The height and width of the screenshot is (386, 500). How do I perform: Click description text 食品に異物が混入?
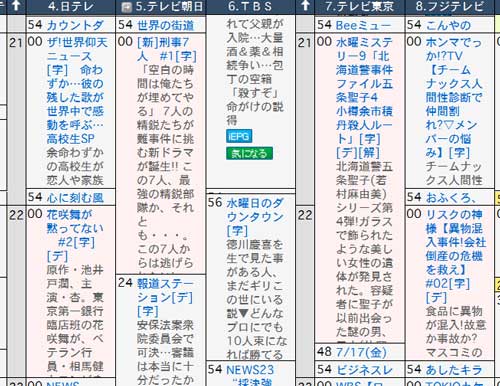pyautogui.click(x=455, y=318)
